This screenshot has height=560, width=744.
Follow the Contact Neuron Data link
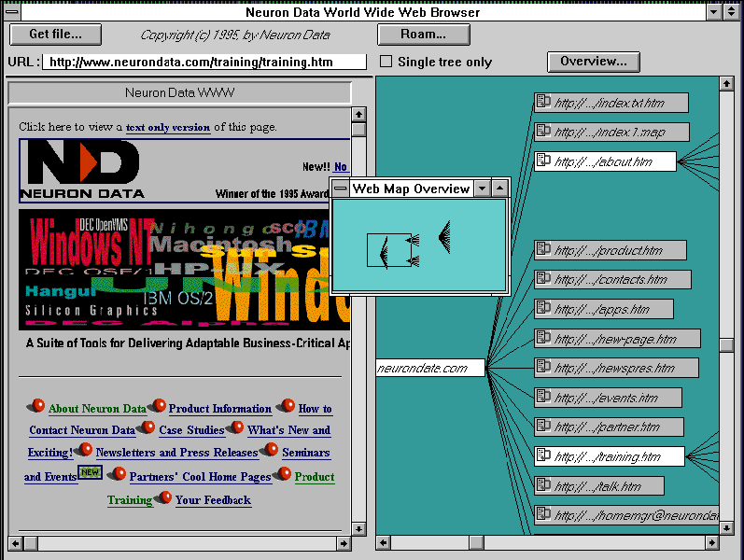click(82, 430)
